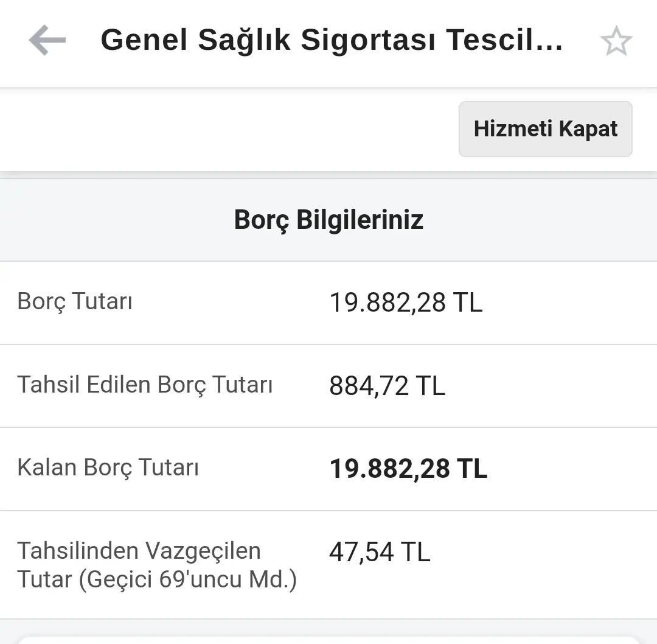657x644 pixels.
Task: Tap the white card below the table
Action: tap(328, 640)
